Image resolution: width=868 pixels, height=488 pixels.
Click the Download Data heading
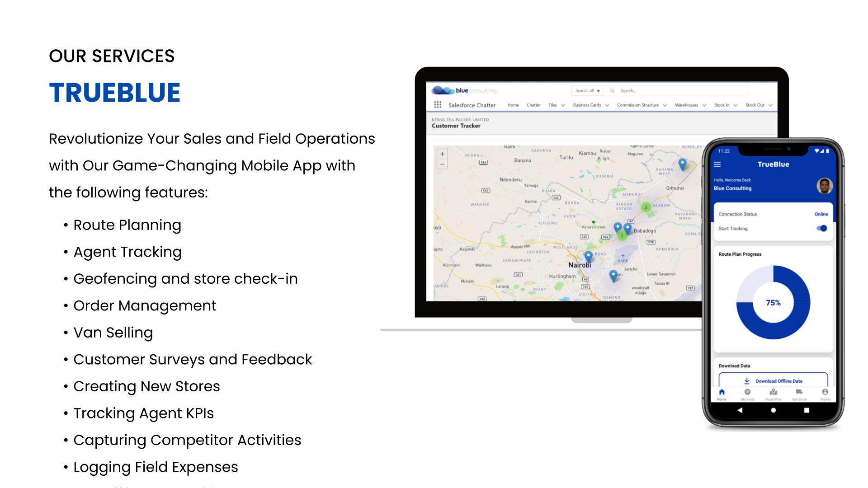click(734, 366)
